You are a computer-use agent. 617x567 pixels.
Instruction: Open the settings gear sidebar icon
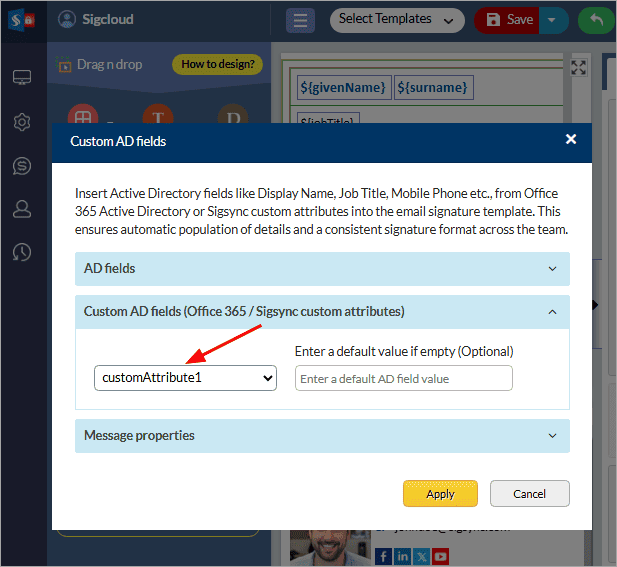point(22,122)
